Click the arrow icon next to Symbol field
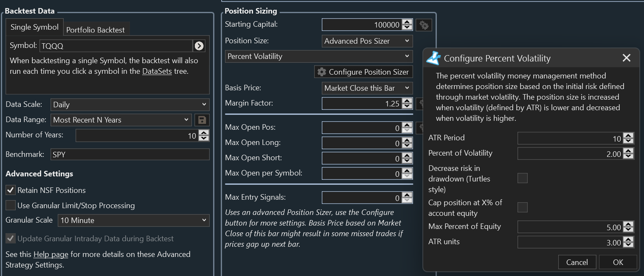644x276 pixels. [199, 46]
